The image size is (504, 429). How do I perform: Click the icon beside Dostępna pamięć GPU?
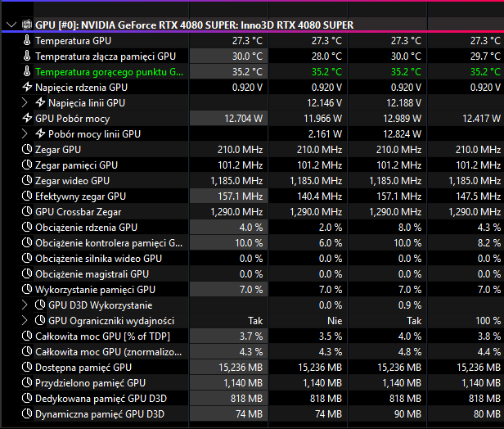pos(27,368)
